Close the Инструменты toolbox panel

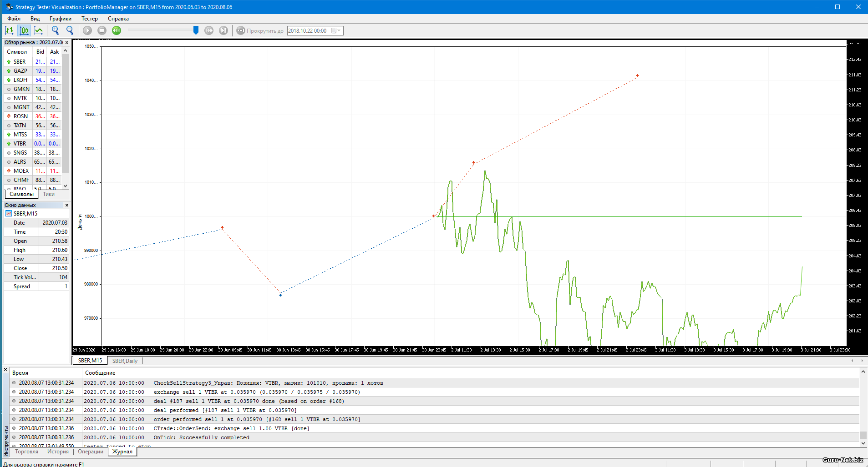click(5, 370)
